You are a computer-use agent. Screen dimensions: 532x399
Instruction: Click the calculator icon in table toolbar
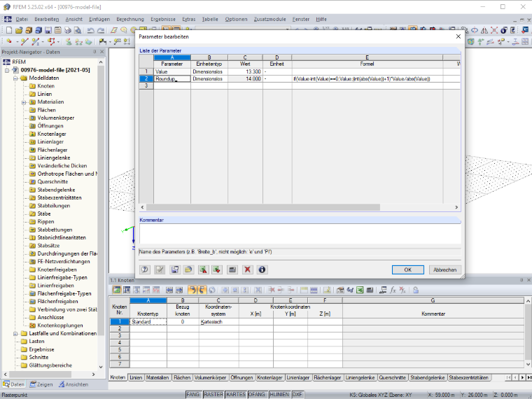pyautogui.click(x=370, y=290)
